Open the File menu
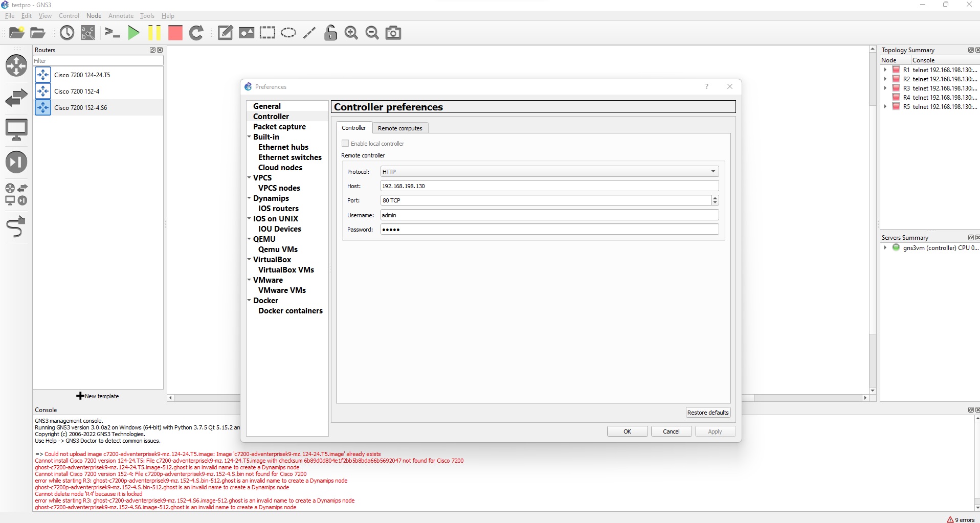This screenshot has height=523, width=980. (x=10, y=16)
